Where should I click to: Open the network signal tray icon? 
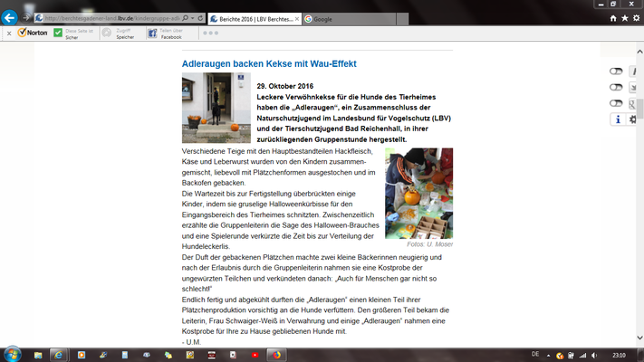[582, 356]
